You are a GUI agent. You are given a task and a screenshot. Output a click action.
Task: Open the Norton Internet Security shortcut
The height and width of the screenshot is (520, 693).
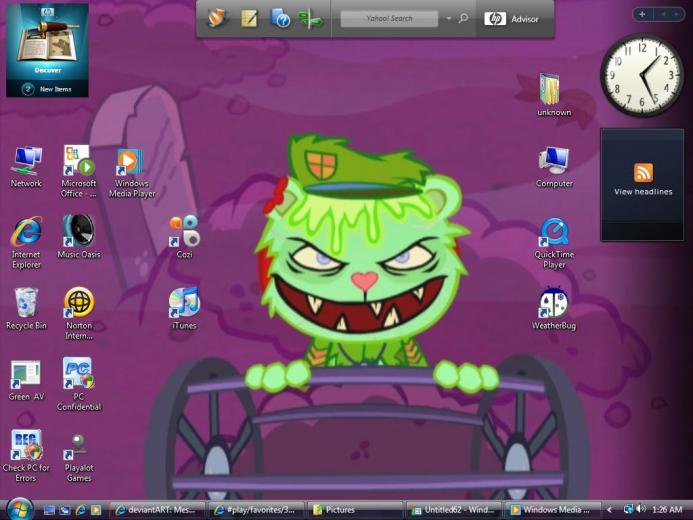pyautogui.click(x=79, y=314)
